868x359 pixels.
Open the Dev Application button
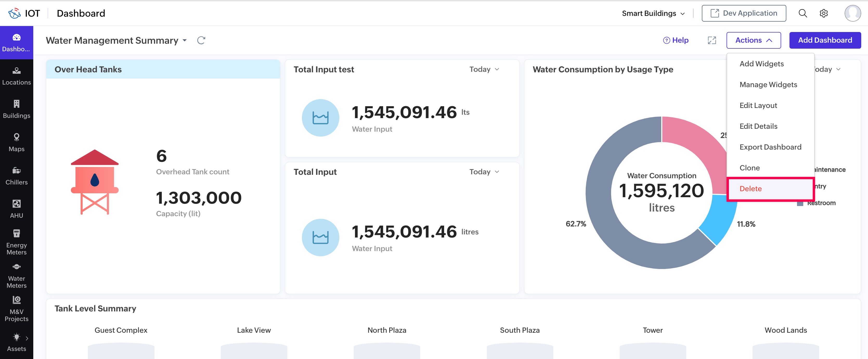(744, 14)
